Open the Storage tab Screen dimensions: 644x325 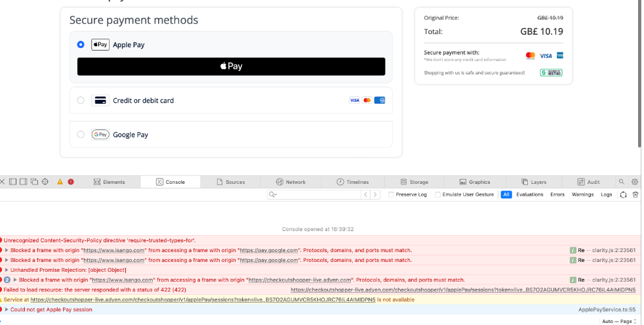(414, 182)
